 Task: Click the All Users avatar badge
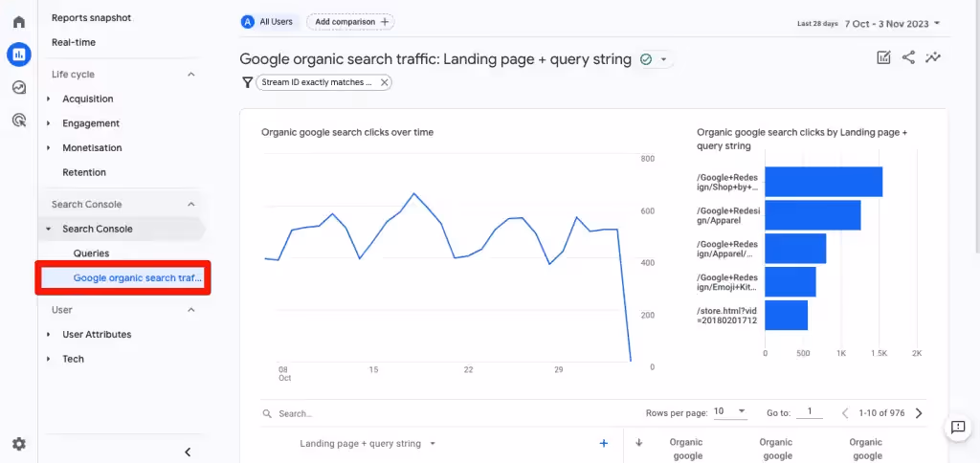[x=248, y=22]
